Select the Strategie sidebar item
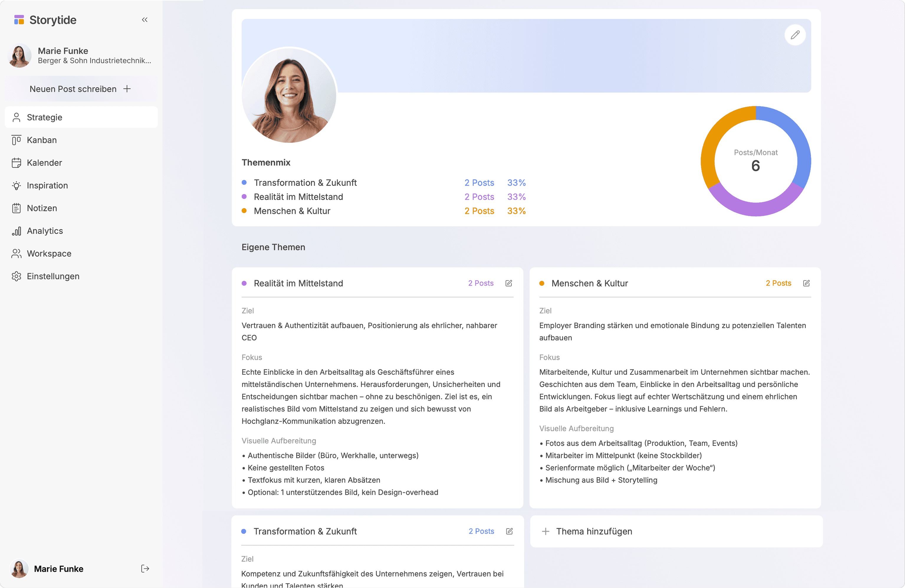905x588 pixels. pos(45,117)
